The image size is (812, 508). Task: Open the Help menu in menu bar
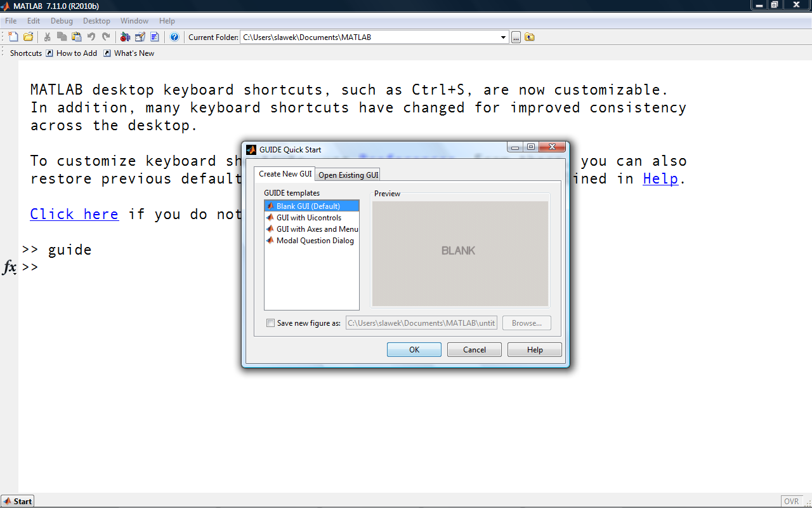click(167, 21)
